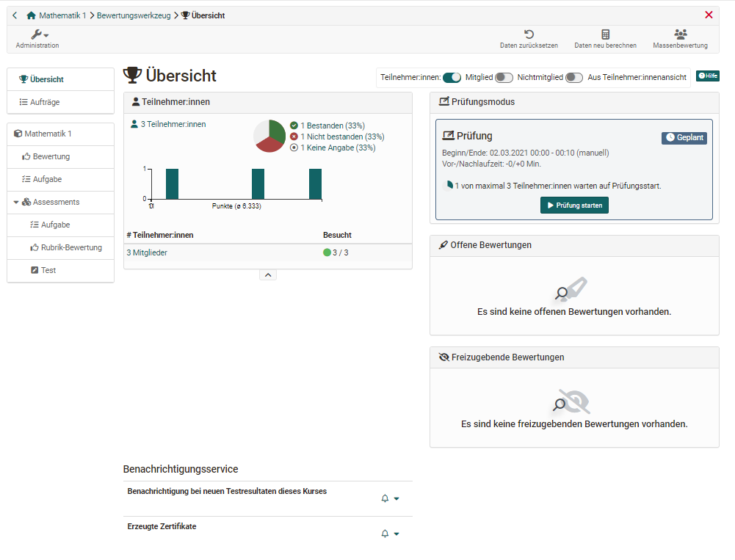
Task: Open the 3 Mitglieder link
Action: 147,252
